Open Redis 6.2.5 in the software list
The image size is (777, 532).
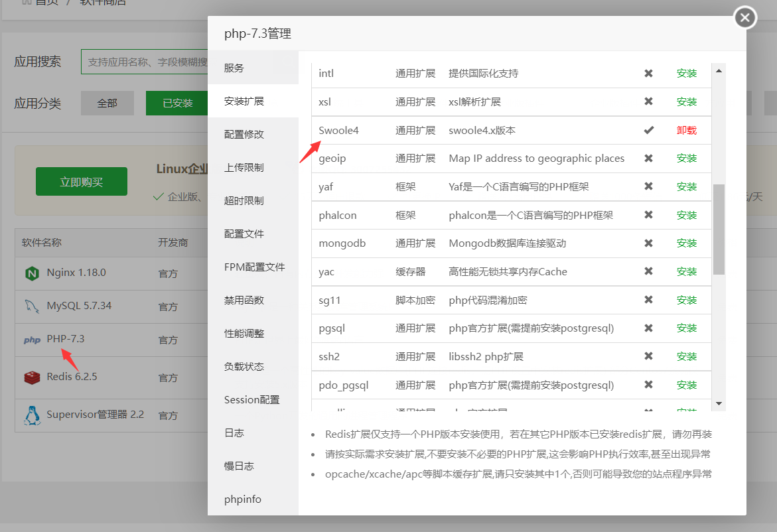72,377
